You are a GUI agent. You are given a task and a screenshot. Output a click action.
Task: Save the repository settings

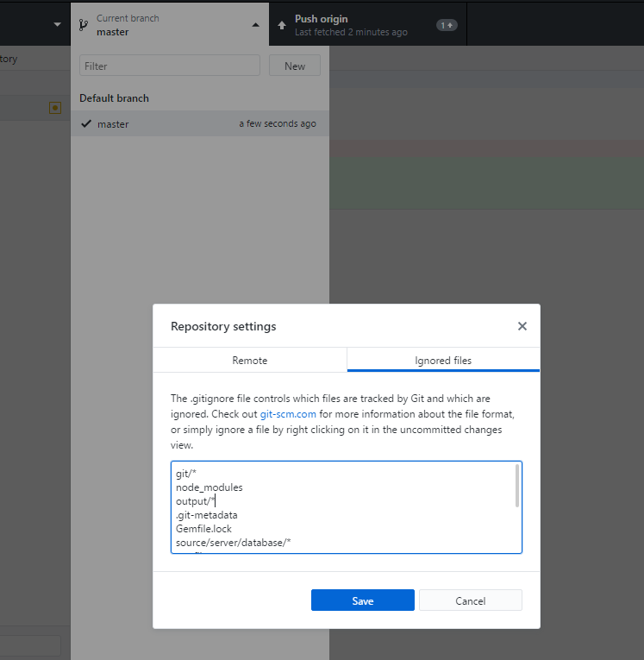click(363, 600)
